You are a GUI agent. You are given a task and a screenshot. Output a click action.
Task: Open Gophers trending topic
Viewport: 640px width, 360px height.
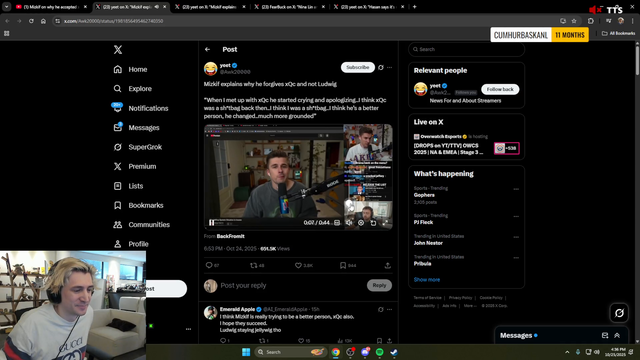tap(424, 195)
